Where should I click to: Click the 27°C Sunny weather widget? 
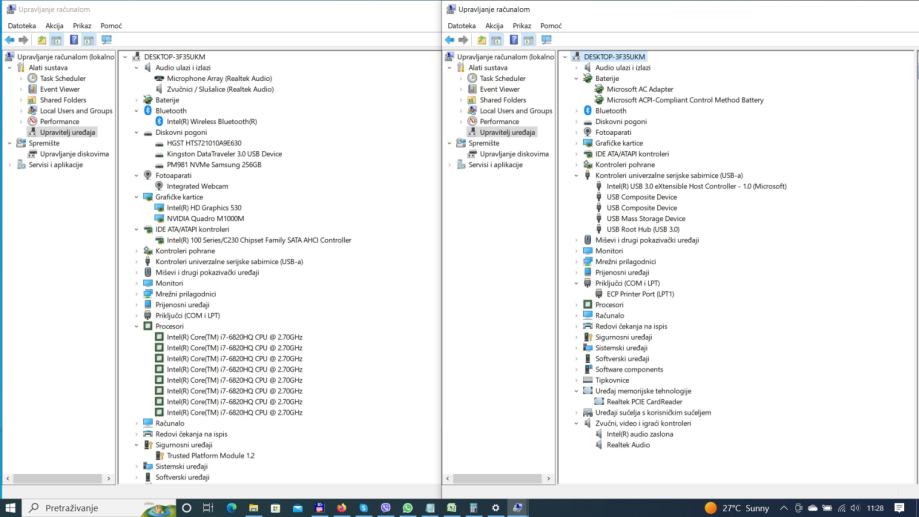[x=737, y=508]
